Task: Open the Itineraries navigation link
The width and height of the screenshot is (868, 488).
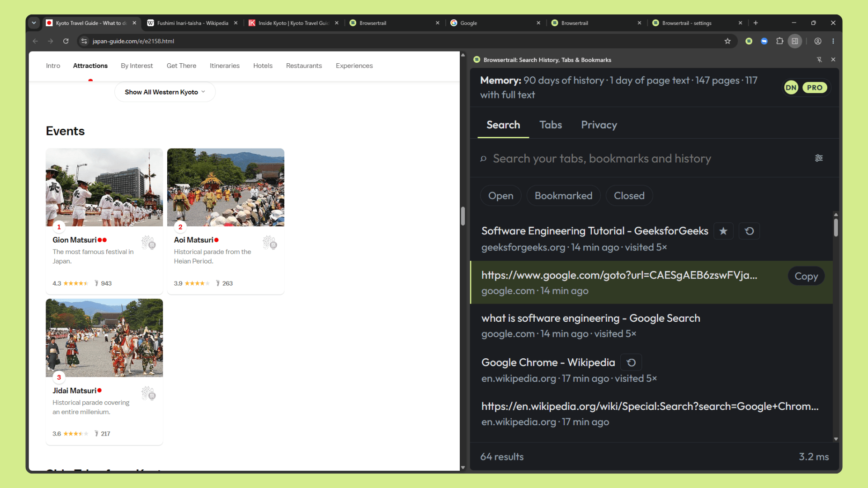Action: click(x=225, y=66)
